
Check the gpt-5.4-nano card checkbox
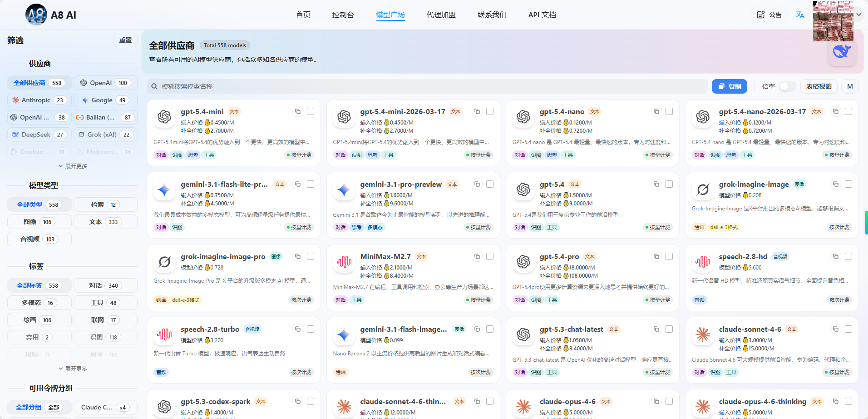click(x=669, y=111)
